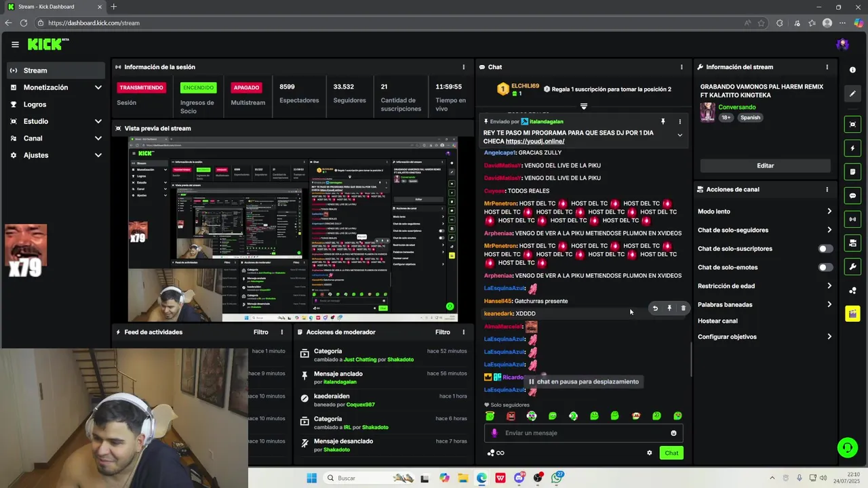The image size is (868, 488).
Task: Click Hostear canal action
Action: (717, 321)
